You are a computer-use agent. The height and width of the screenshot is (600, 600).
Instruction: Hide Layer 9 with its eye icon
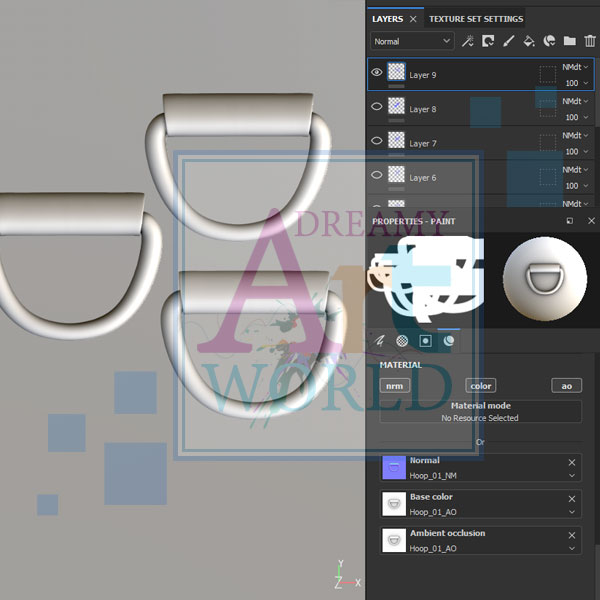377,72
